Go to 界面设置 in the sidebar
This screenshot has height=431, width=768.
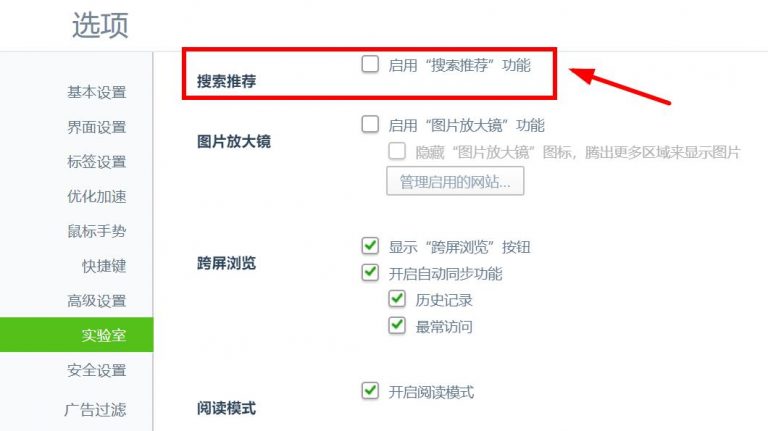[96, 127]
